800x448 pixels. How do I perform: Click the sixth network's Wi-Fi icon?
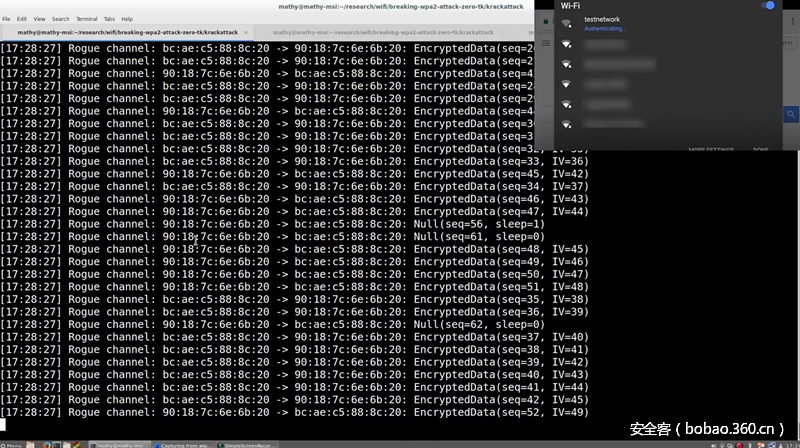pyautogui.click(x=567, y=124)
